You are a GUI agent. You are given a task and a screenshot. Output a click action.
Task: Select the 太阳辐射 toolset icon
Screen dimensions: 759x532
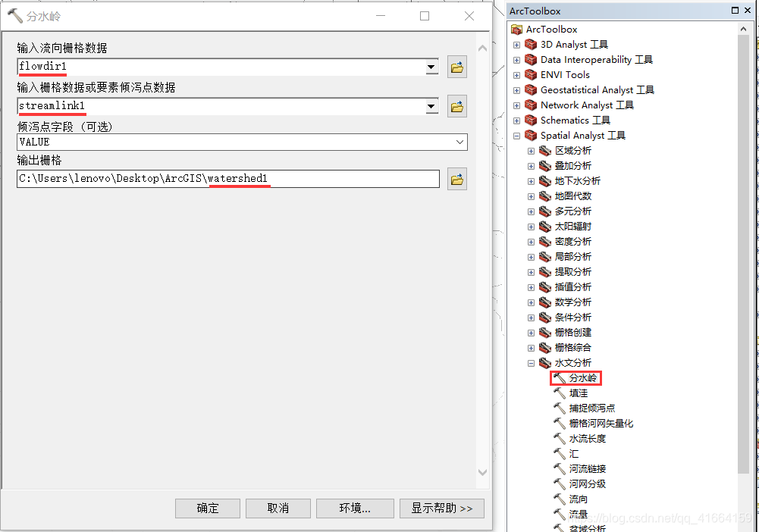[x=545, y=227]
